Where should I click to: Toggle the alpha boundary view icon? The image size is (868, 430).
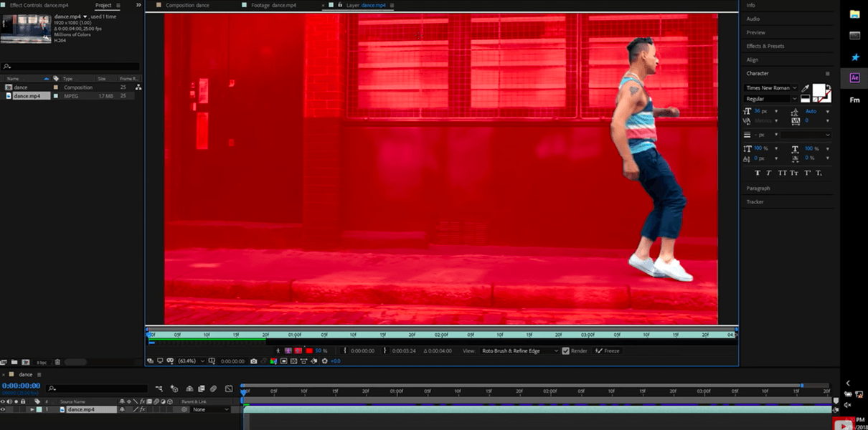(288, 350)
